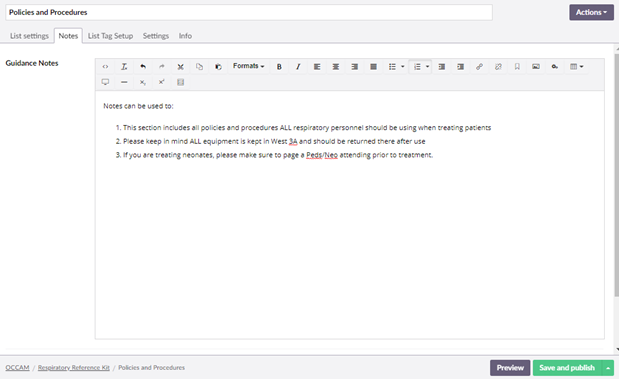Open the OCCAM breadcrumb link

coord(17,368)
